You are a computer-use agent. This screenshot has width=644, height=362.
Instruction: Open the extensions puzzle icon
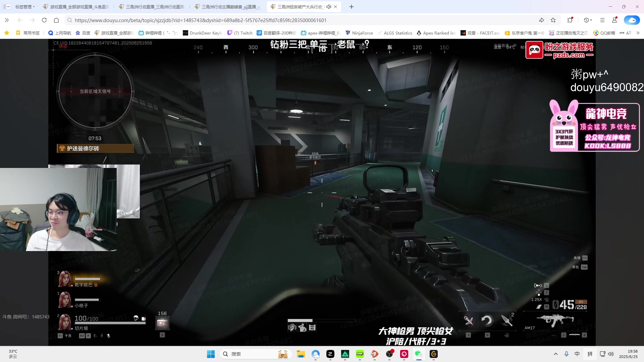570,20
